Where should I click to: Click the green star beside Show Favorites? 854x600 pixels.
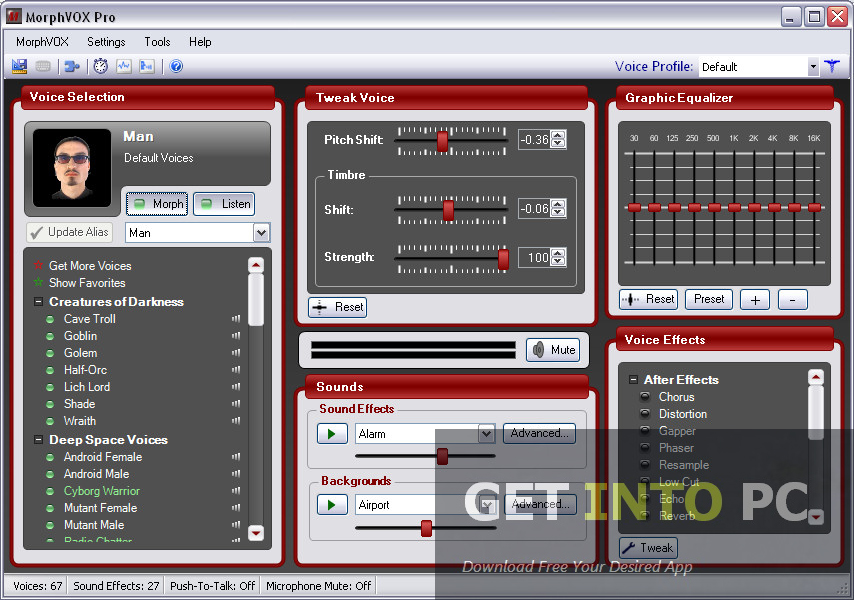(x=39, y=282)
